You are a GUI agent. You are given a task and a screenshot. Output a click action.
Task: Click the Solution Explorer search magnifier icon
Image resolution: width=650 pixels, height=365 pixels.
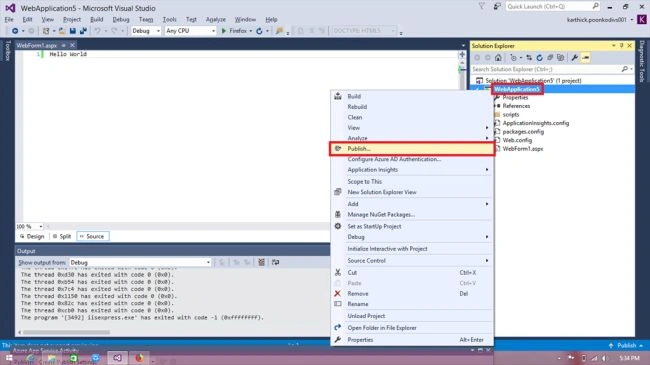(625, 69)
